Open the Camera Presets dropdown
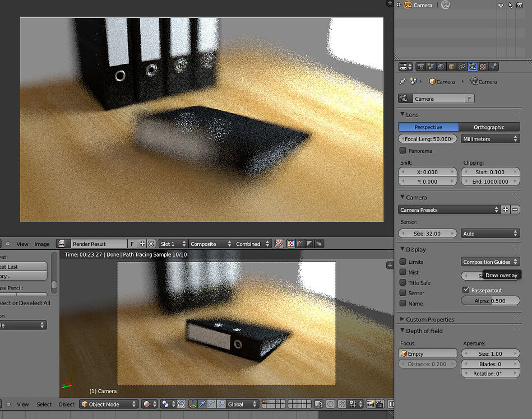Image resolution: width=532 pixels, height=419 pixels. (449, 210)
